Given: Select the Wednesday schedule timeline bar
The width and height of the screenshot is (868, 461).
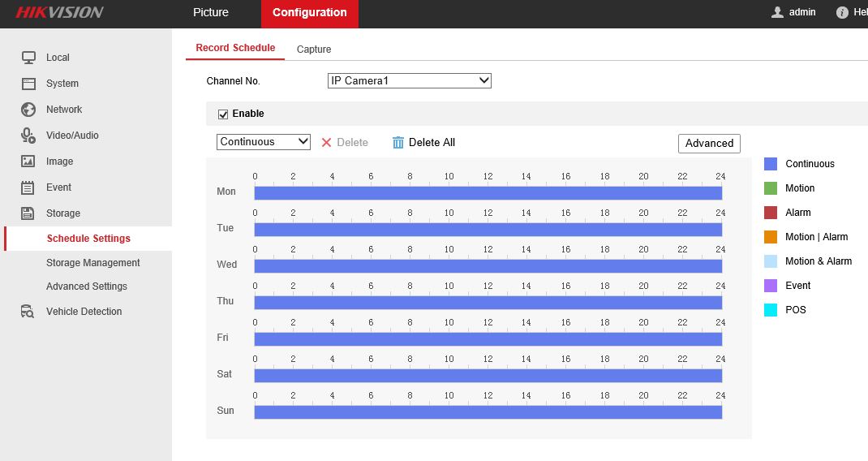Looking at the screenshot, I should coord(488,266).
